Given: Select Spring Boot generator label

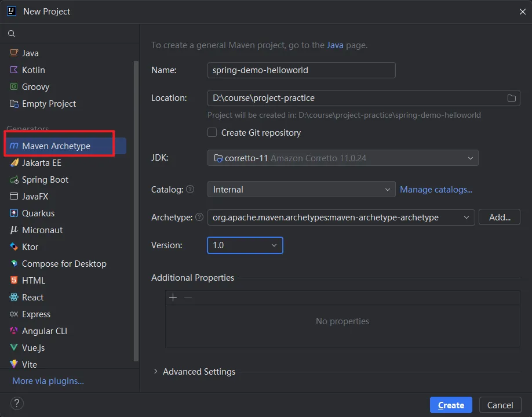Looking at the screenshot, I should coord(45,180).
